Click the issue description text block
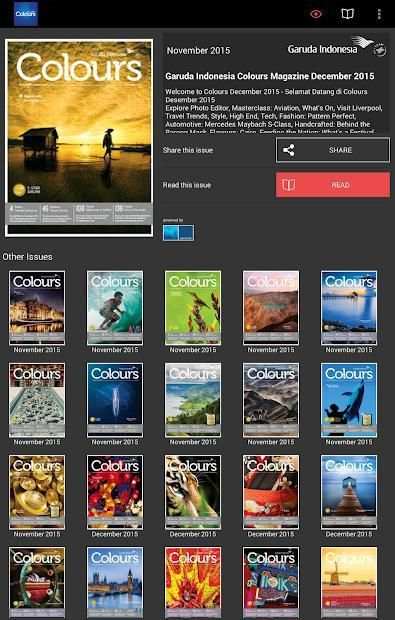395x620 pixels. pyautogui.click(x=274, y=112)
